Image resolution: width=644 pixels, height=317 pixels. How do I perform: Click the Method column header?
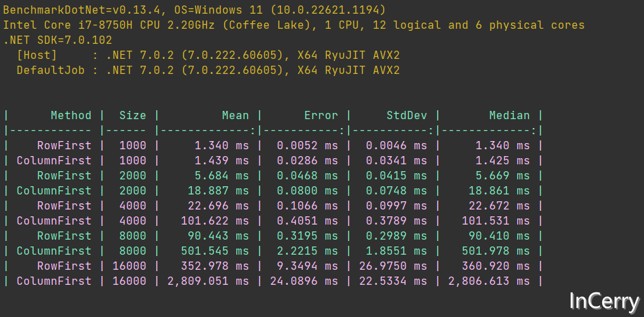71,116
